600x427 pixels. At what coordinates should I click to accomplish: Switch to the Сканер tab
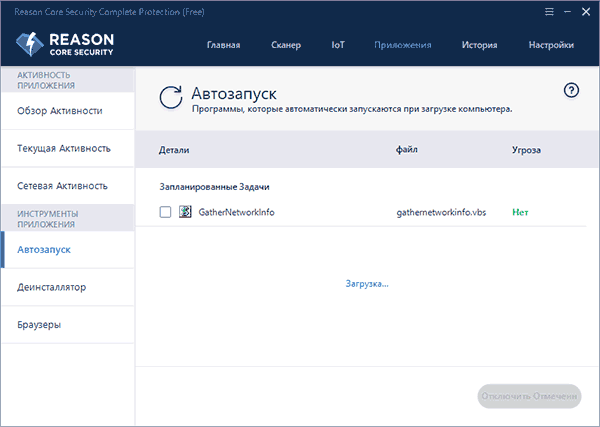point(288,45)
